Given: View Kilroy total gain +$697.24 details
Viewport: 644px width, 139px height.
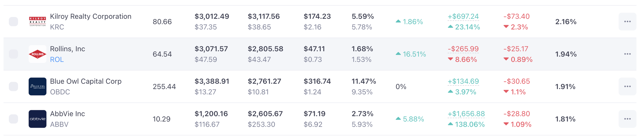Looking at the screenshot, I should 463,16.
